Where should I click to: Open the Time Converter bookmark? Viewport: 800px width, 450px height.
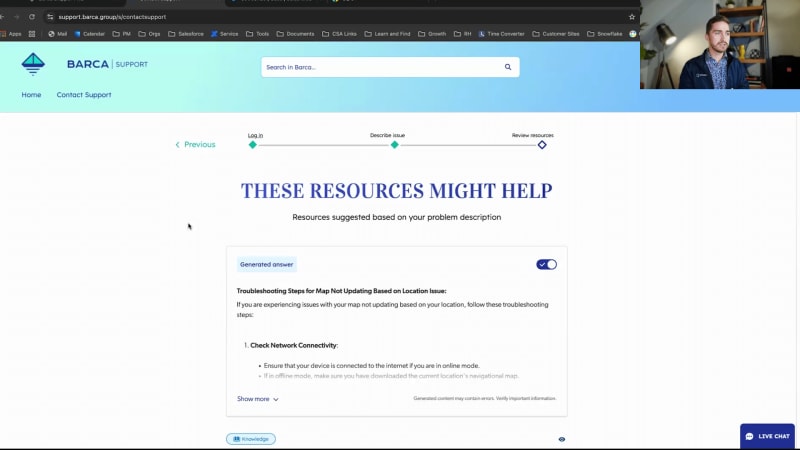[x=501, y=34]
